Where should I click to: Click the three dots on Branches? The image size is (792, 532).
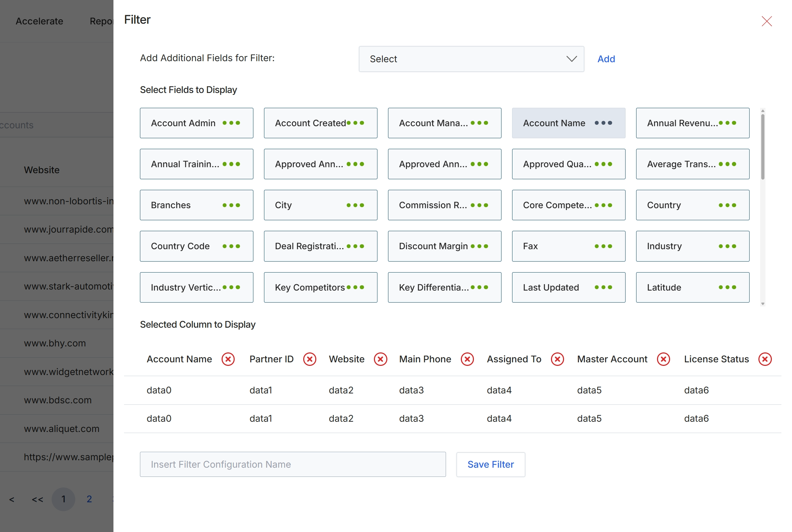(231, 205)
